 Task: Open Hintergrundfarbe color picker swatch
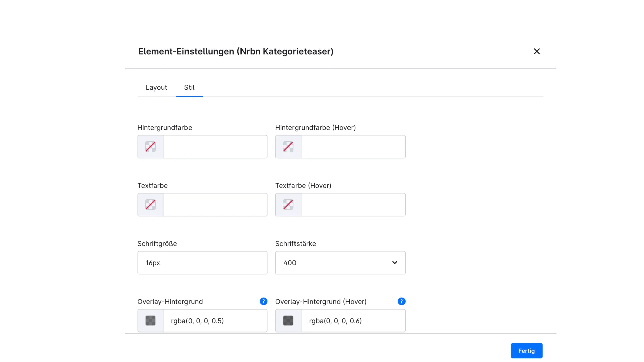tap(150, 147)
